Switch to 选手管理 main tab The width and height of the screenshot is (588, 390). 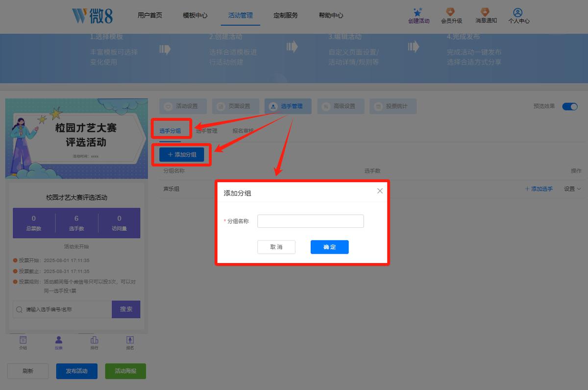(288, 106)
